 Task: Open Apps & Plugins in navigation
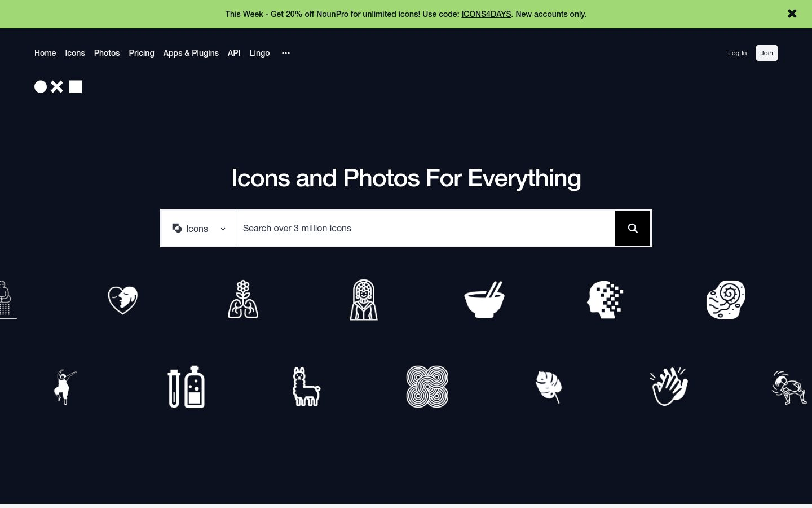point(191,53)
